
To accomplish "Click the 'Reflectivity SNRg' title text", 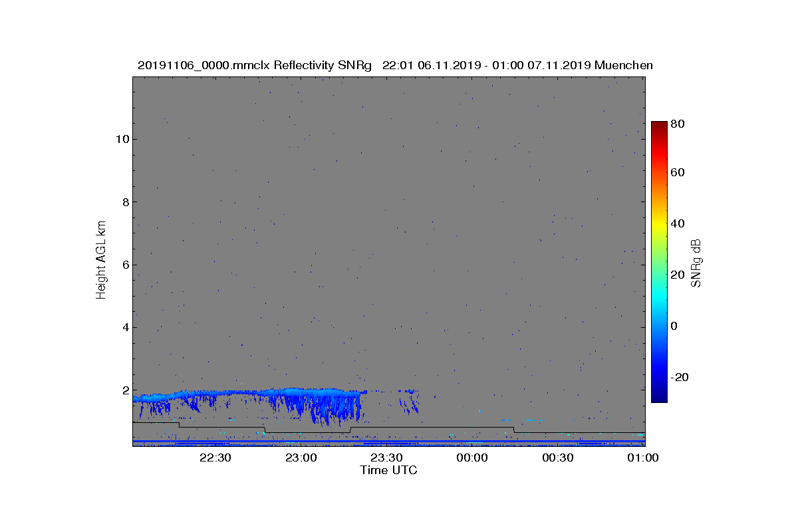I will click(x=323, y=65).
